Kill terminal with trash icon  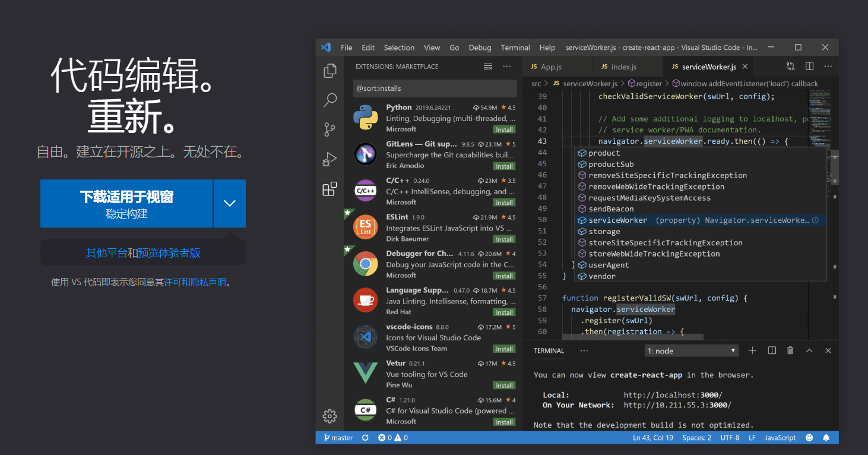[790, 350]
